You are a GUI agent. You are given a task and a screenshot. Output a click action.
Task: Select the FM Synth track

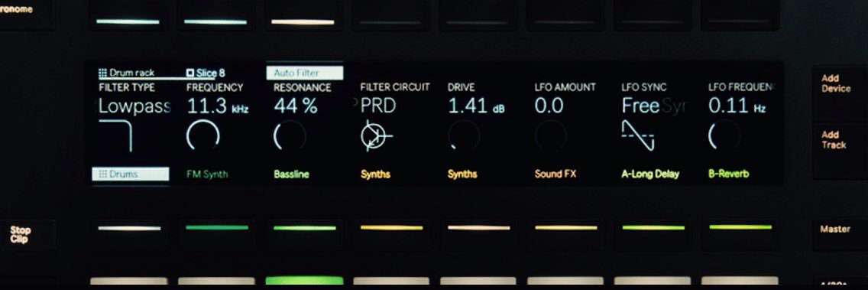coord(207,174)
